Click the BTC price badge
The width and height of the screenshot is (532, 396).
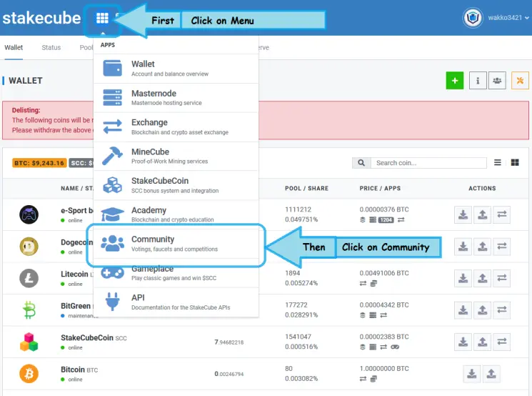point(39,163)
